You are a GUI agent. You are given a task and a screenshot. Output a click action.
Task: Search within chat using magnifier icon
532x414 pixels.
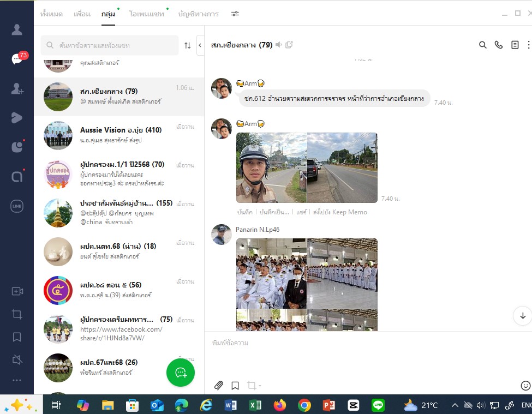coord(482,45)
